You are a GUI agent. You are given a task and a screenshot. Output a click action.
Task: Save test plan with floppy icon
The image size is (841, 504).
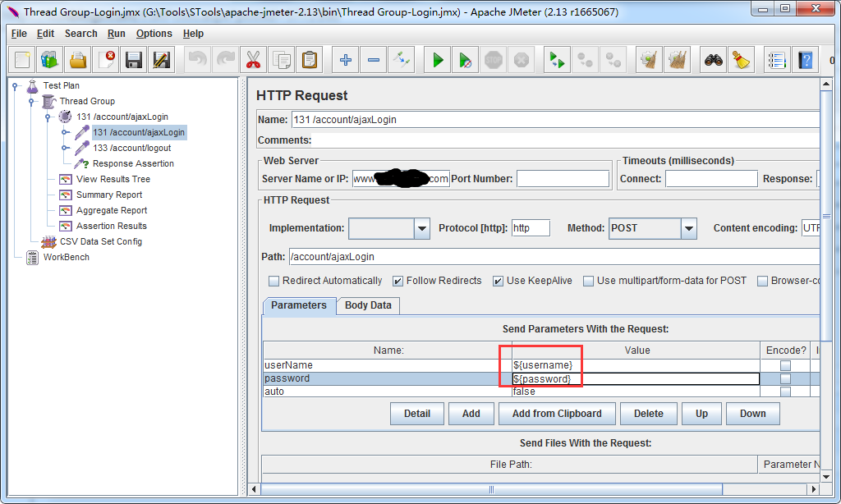pyautogui.click(x=134, y=60)
